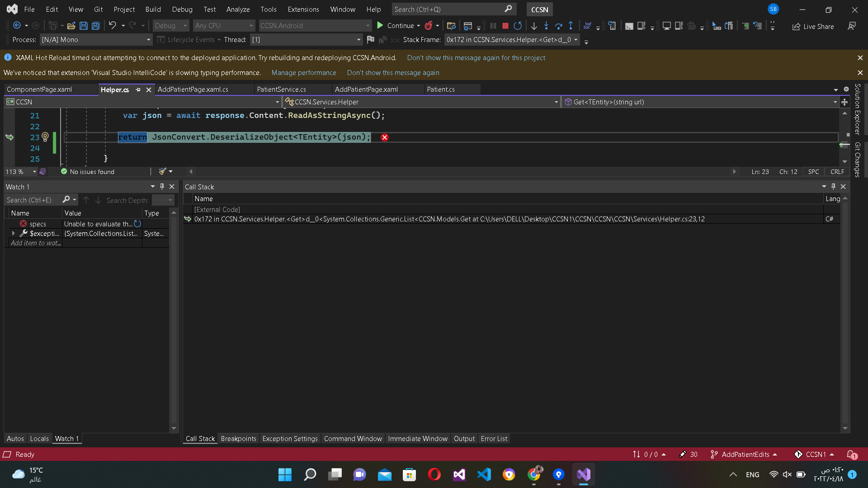Expand the $exception row in Watch
Screen dimensions: 868x488
tap(13, 234)
